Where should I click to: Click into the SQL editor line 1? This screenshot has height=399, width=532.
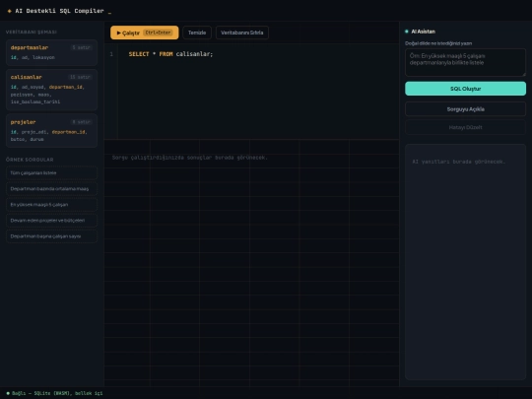tap(258, 54)
